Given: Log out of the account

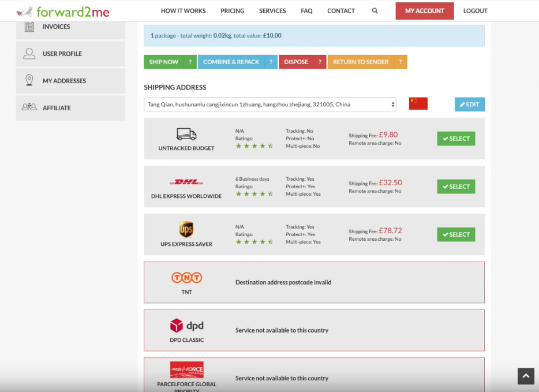Looking at the screenshot, I should (475, 11).
